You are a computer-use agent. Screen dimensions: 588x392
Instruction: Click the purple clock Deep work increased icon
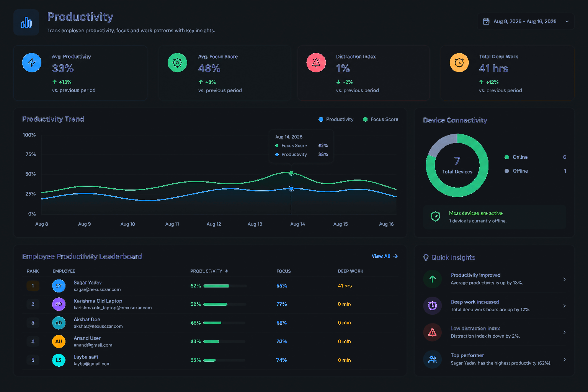pos(433,305)
